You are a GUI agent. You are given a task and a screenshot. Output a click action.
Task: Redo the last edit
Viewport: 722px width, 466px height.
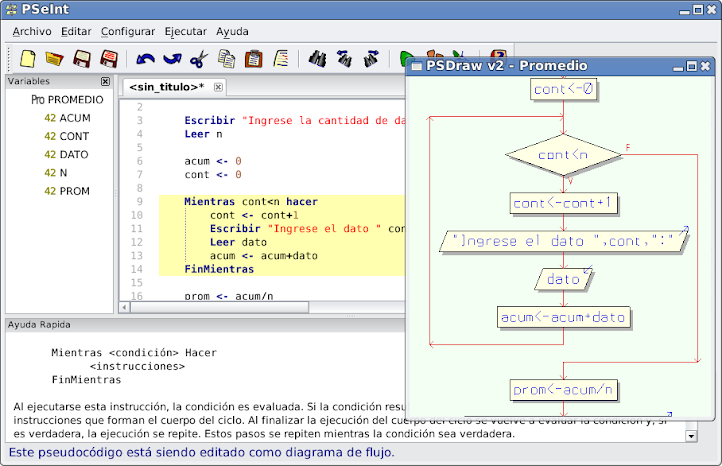tap(172, 59)
